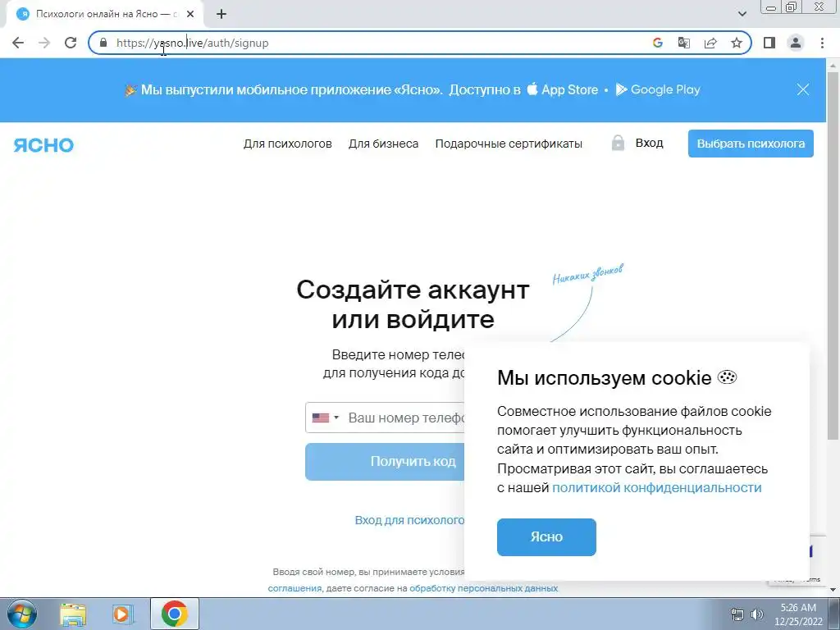Open the Для психологов menu item
Viewport: 840px width, 630px height.
coord(288,144)
